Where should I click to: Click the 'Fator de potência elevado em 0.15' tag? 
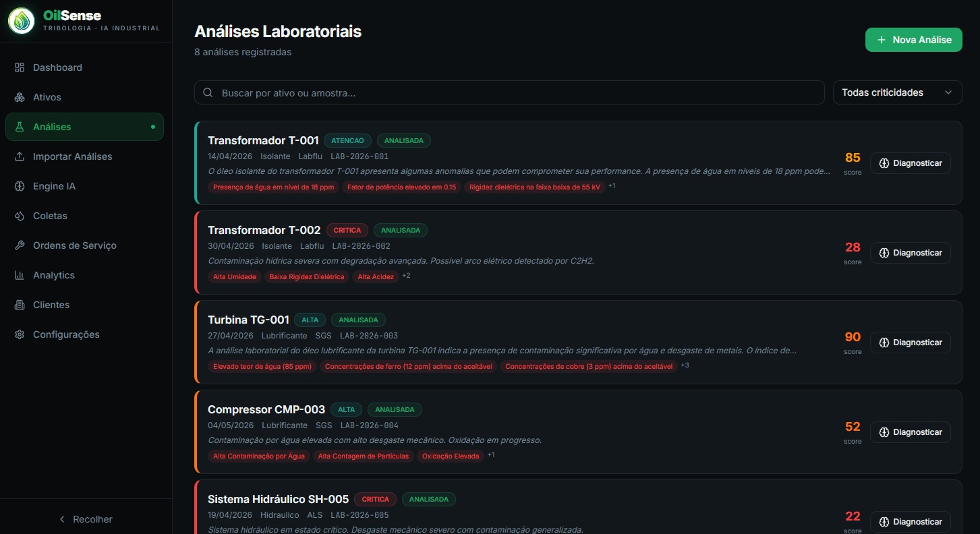[402, 187]
